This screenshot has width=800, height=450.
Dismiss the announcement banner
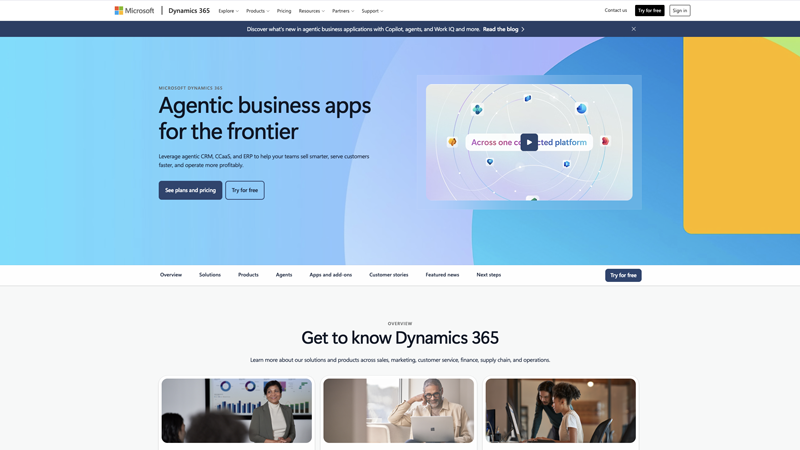click(634, 29)
